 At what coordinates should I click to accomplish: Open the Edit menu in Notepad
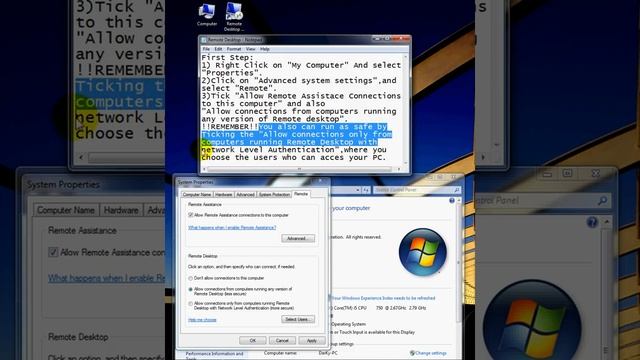coord(218,49)
